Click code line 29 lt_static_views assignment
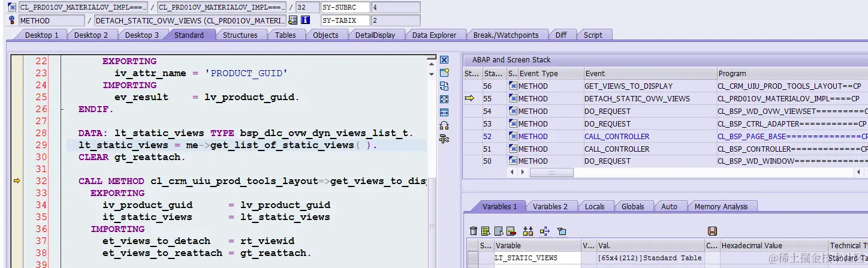 (x=228, y=145)
